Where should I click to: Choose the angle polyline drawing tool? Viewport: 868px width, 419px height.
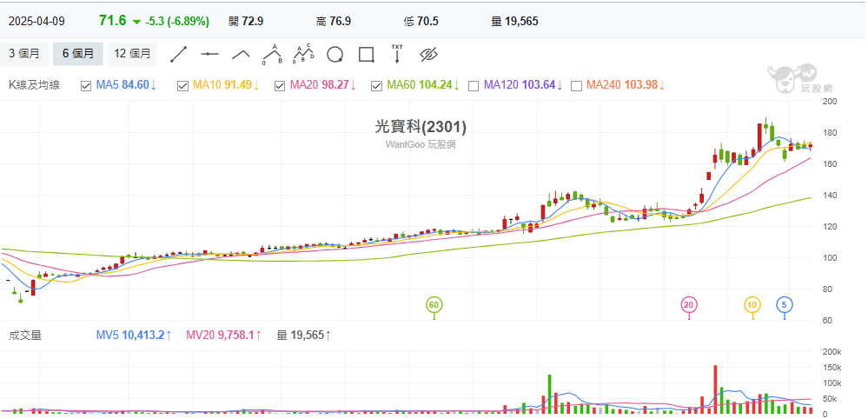click(x=241, y=55)
